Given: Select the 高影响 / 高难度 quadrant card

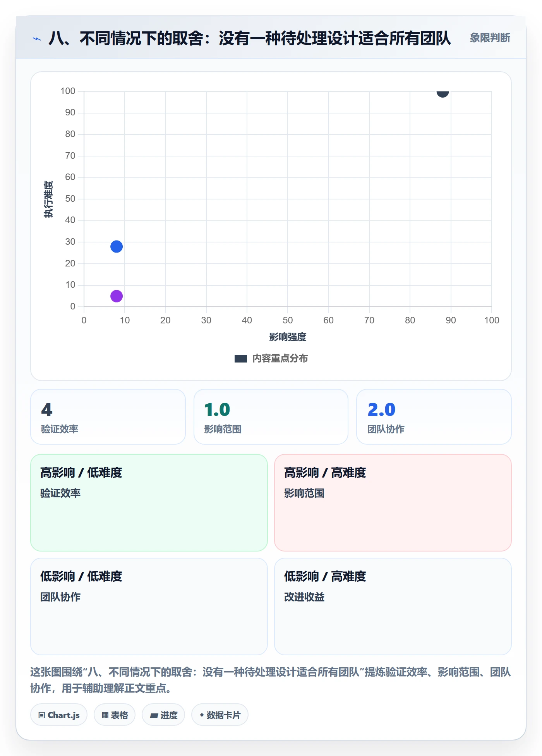Looking at the screenshot, I should point(393,503).
